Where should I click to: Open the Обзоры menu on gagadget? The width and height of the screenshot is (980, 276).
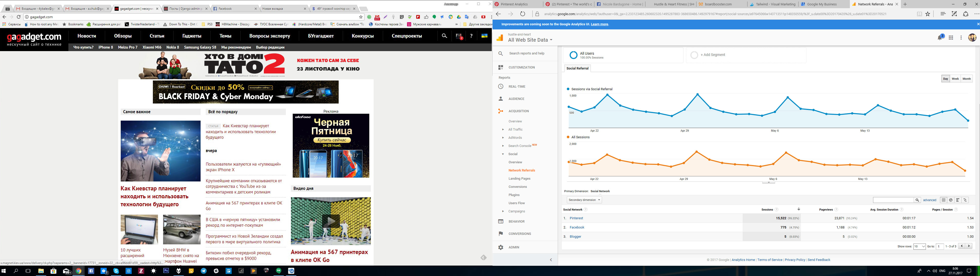pyautogui.click(x=123, y=36)
